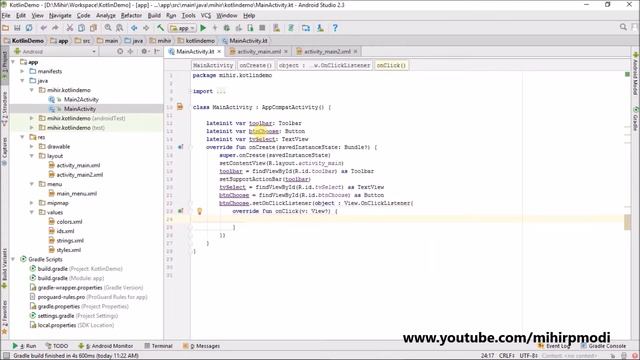Toggle the Structure tool window side button
Screen dimensions: 640x360
[x=4, y=108]
